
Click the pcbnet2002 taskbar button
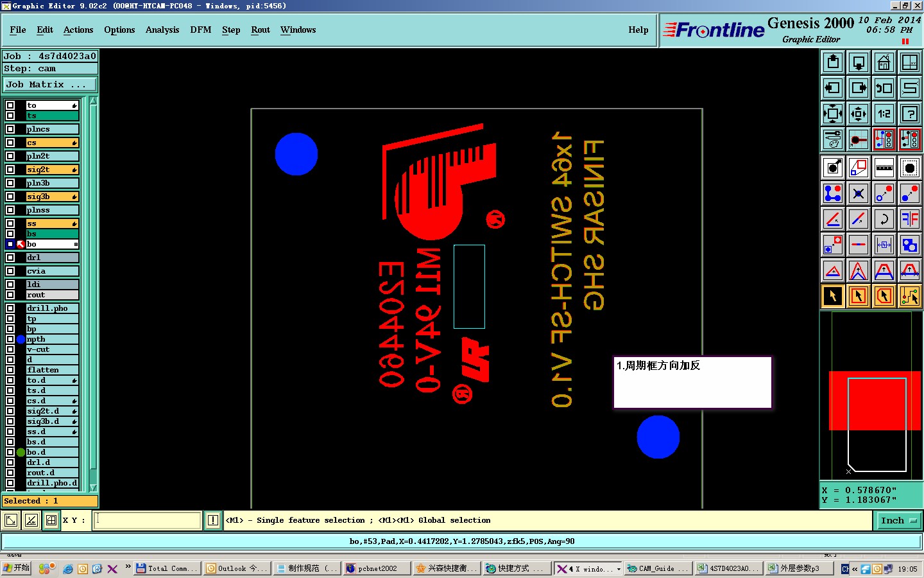click(377, 568)
